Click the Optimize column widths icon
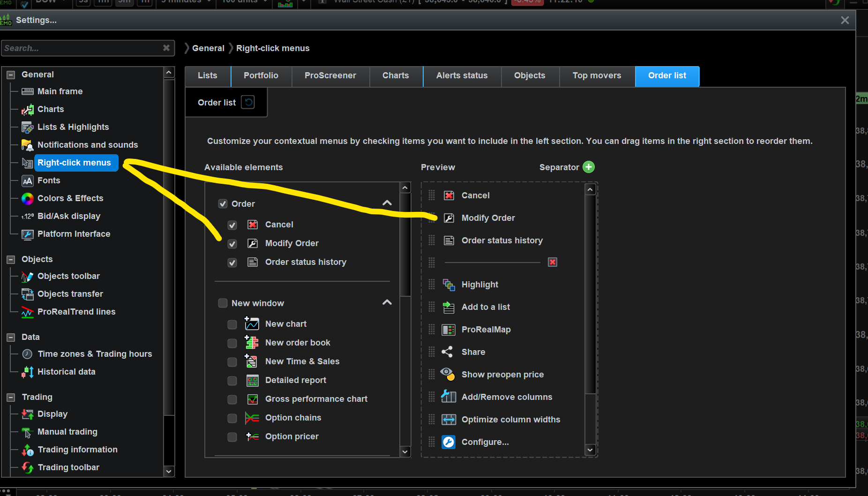This screenshot has width=868, height=496. [449, 420]
